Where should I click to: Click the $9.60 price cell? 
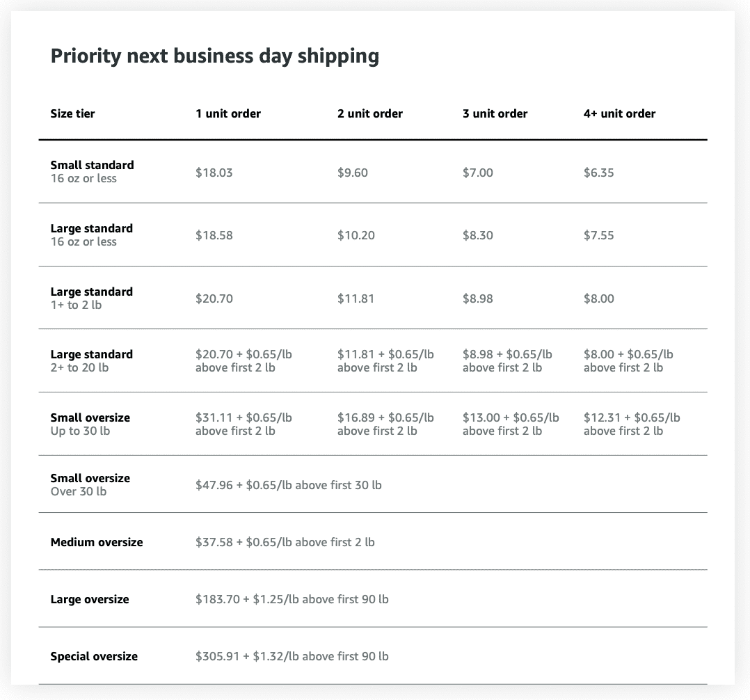tap(352, 173)
